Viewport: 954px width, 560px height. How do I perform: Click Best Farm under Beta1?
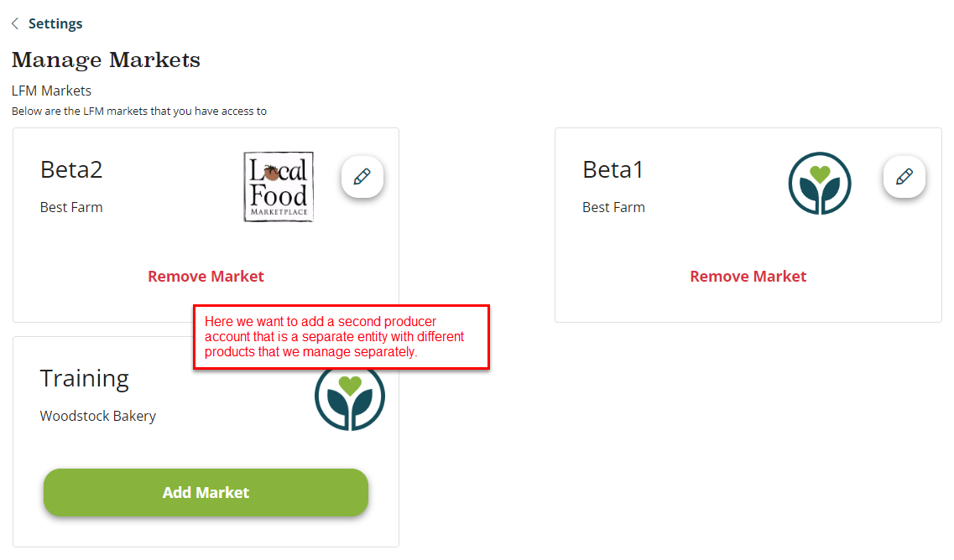(x=613, y=207)
